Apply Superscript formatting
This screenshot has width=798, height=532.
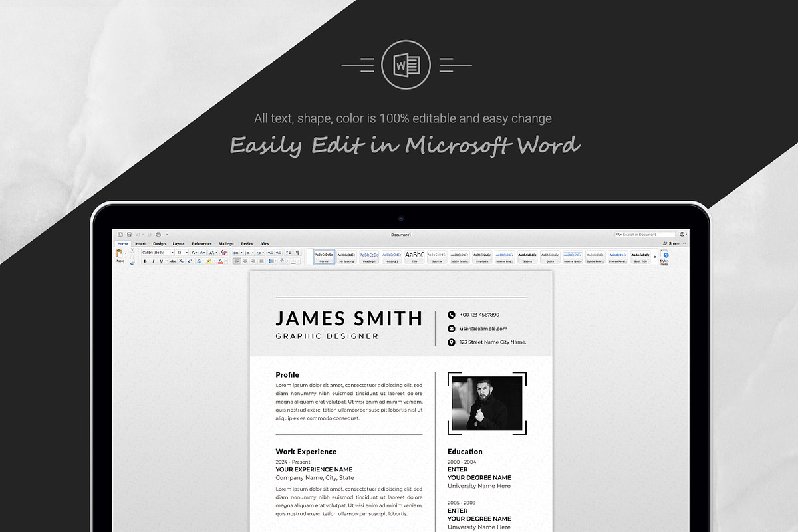[x=190, y=261]
